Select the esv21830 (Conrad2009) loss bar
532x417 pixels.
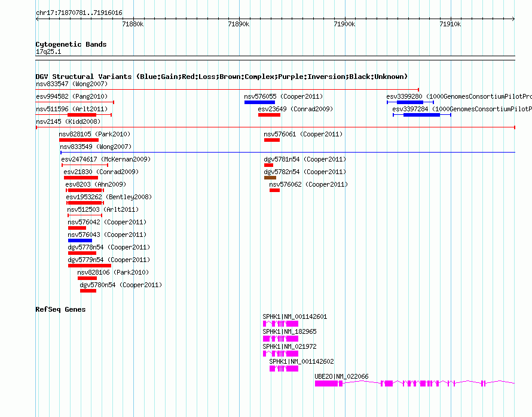pos(81,178)
